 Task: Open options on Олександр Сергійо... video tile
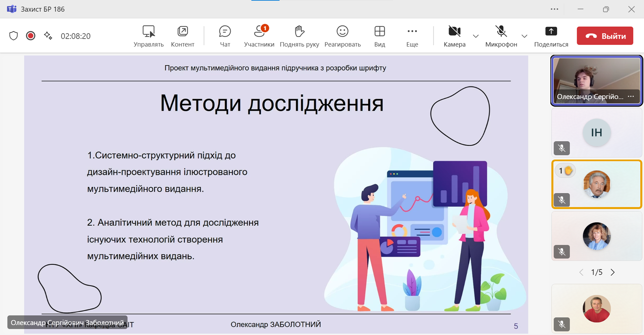click(x=631, y=96)
